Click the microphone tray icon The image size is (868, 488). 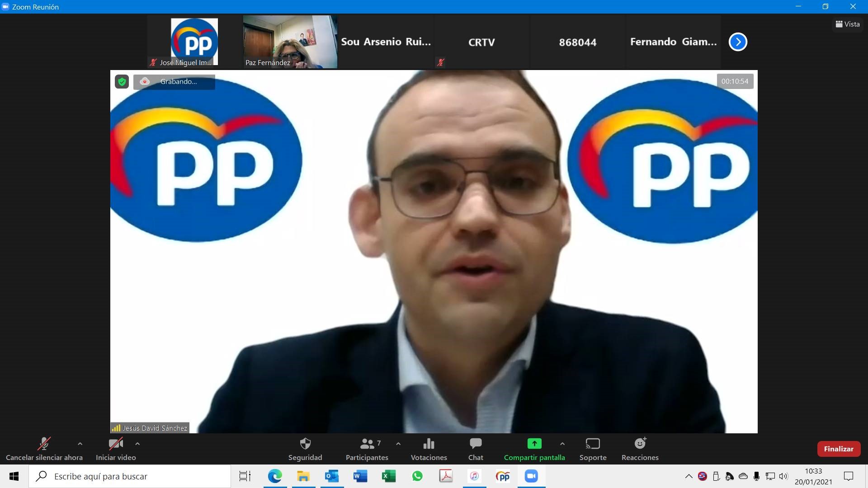coord(756,476)
